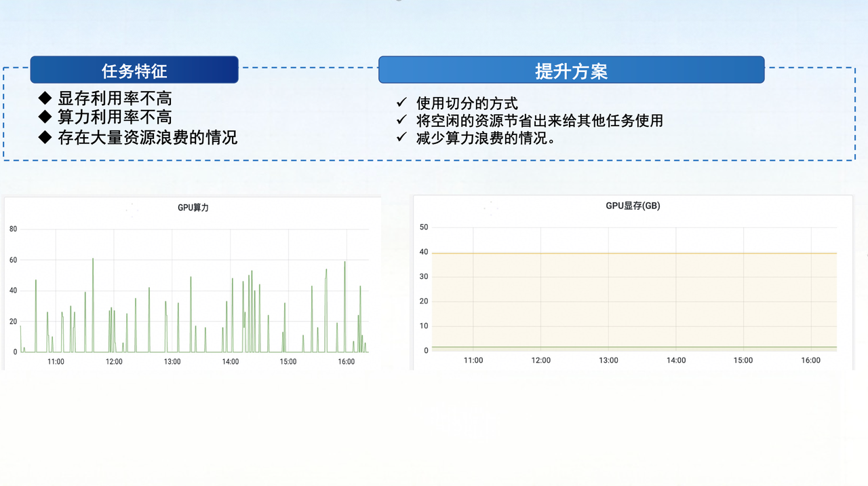Click the checkmark before 减少算力浪费的情况
The height and width of the screenshot is (486, 868).
click(401, 138)
